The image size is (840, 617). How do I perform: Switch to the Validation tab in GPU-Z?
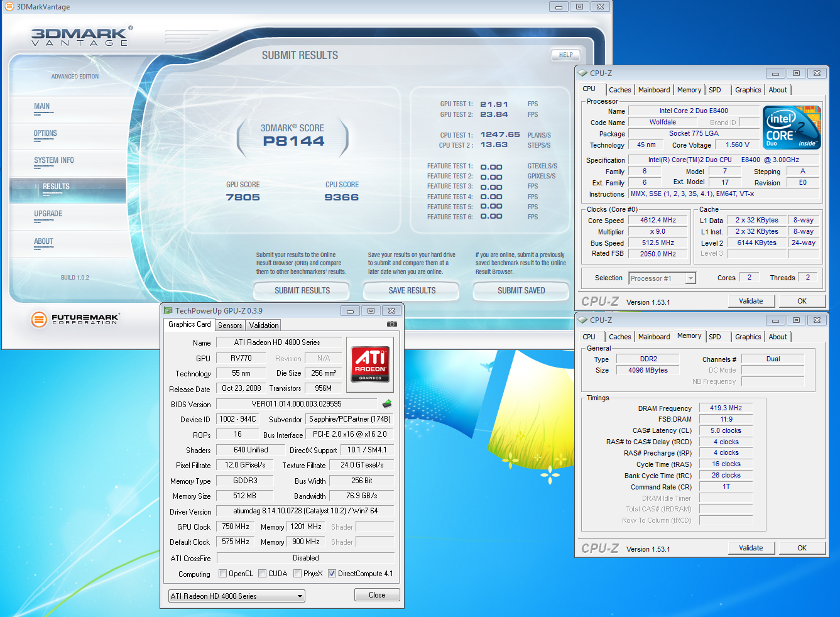pos(264,325)
